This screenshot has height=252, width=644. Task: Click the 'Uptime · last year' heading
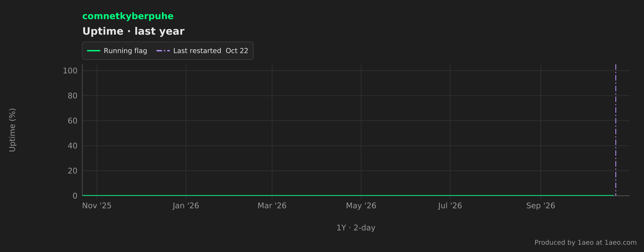click(133, 31)
